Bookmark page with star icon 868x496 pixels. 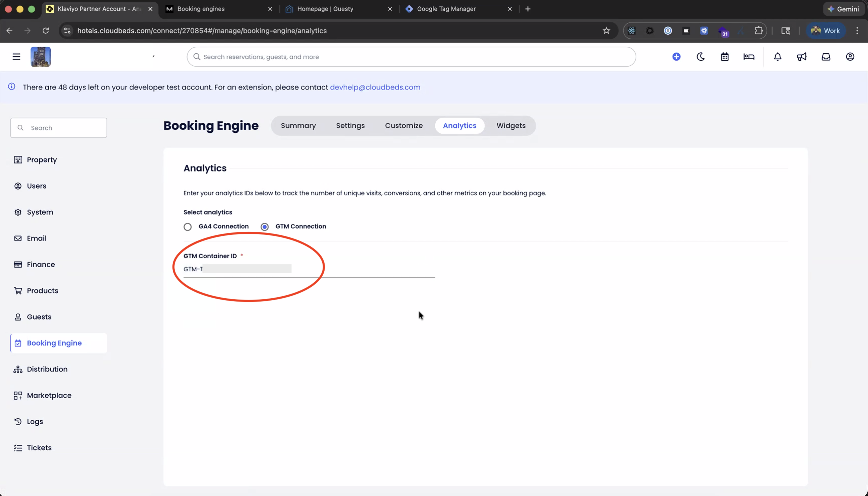(606, 31)
